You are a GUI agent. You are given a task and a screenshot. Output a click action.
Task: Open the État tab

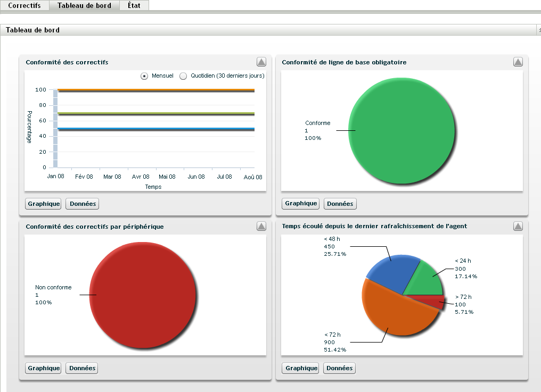[134, 5]
